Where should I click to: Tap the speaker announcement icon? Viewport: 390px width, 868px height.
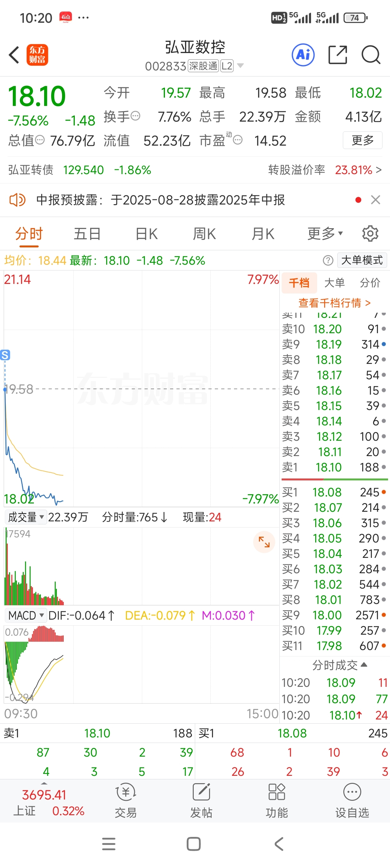(x=17, y=200)
